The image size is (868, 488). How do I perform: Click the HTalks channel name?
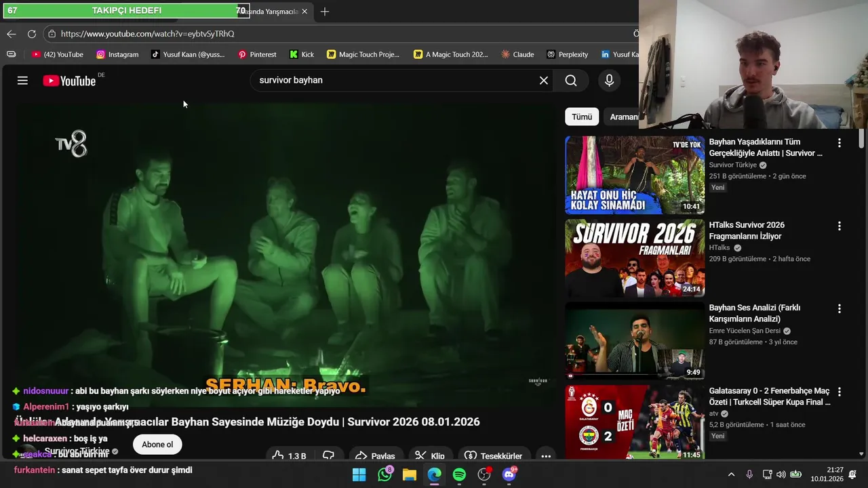[x=719, y=248]
